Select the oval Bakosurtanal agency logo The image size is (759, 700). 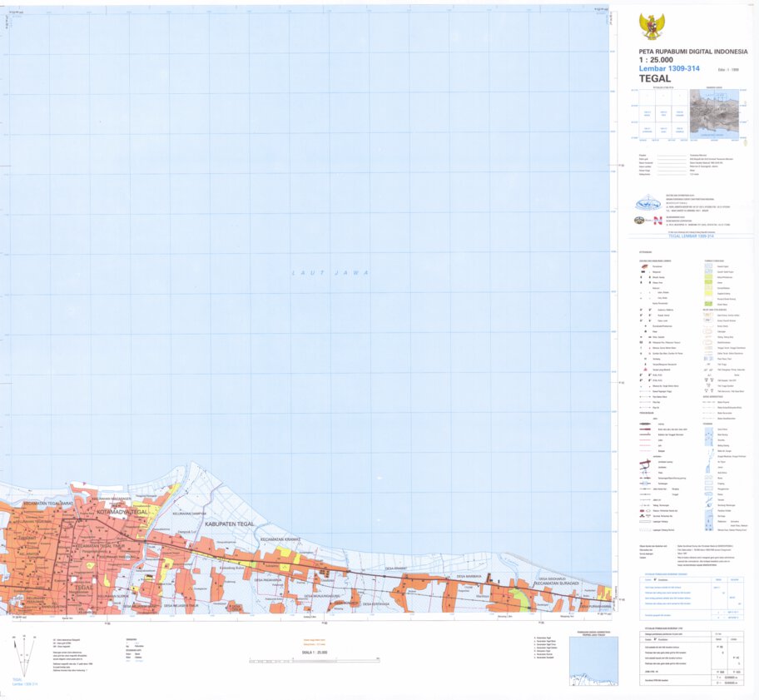point(647,204)
